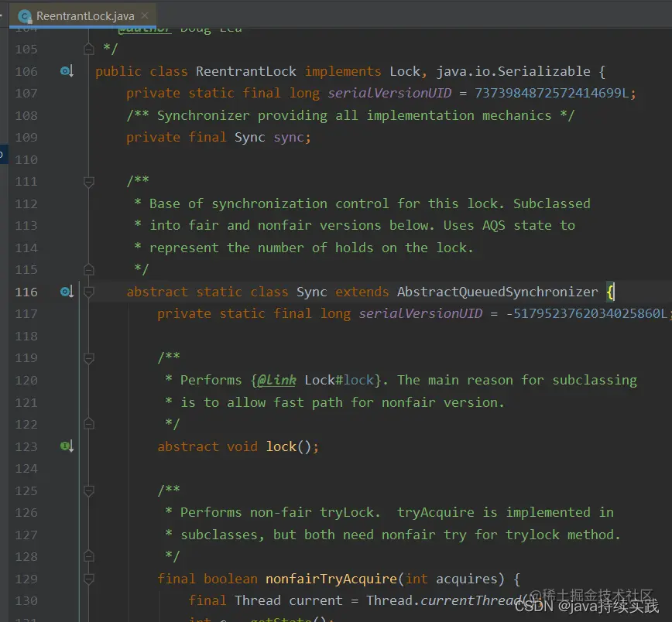Image resolution: width=672 pixels, height=622 pixels.
Task: Click the tryAcquire word on line 126
Action: [435, 512]
